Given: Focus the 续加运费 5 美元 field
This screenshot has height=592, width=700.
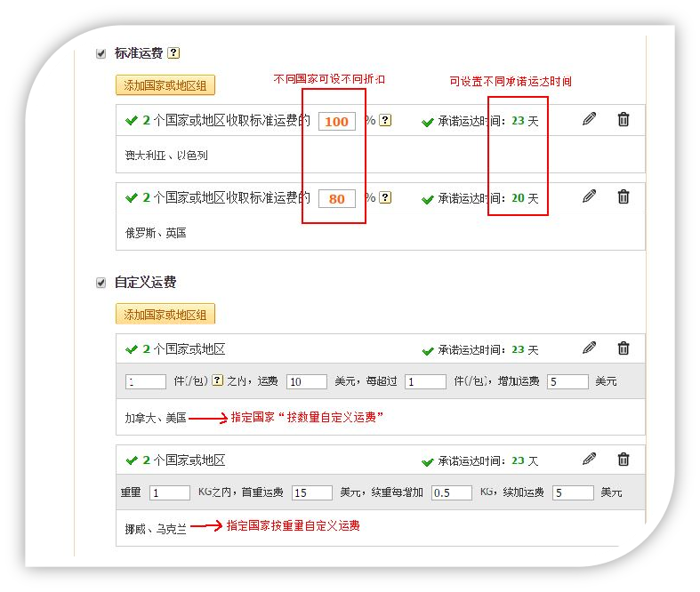Looking at the screenshot, I should click(573, 493).
